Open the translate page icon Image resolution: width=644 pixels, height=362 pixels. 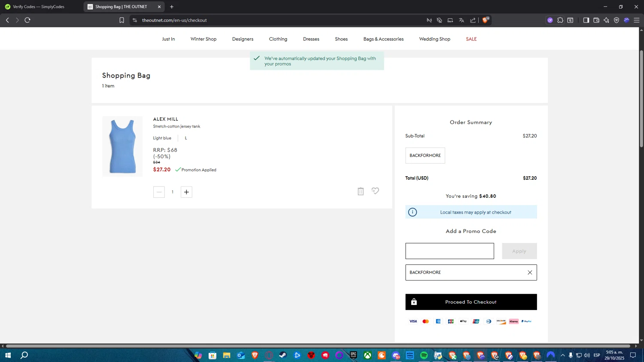pos(462,20)
